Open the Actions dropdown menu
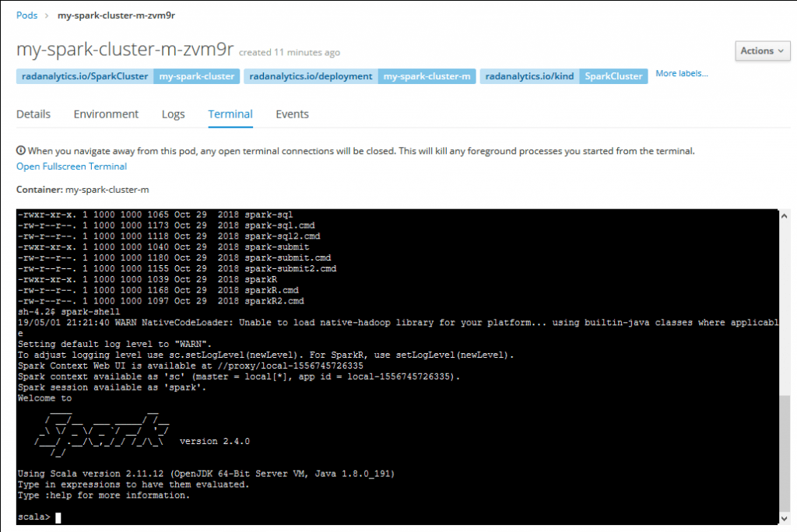The image size is (797, 532). tap(762, 51)
